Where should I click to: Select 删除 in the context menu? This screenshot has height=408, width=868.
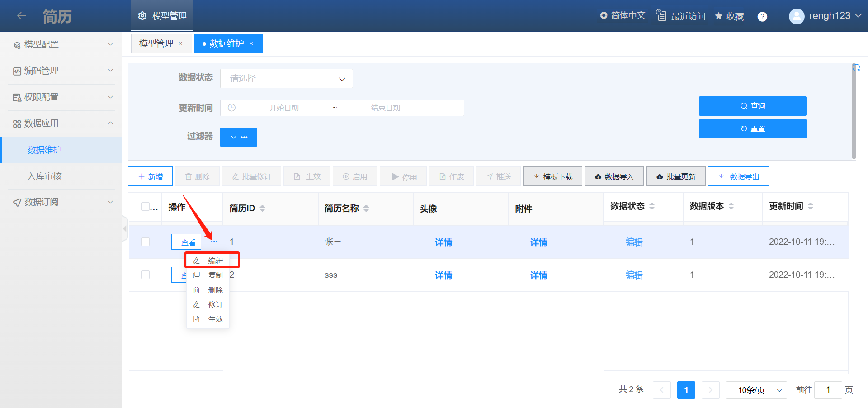208,290
